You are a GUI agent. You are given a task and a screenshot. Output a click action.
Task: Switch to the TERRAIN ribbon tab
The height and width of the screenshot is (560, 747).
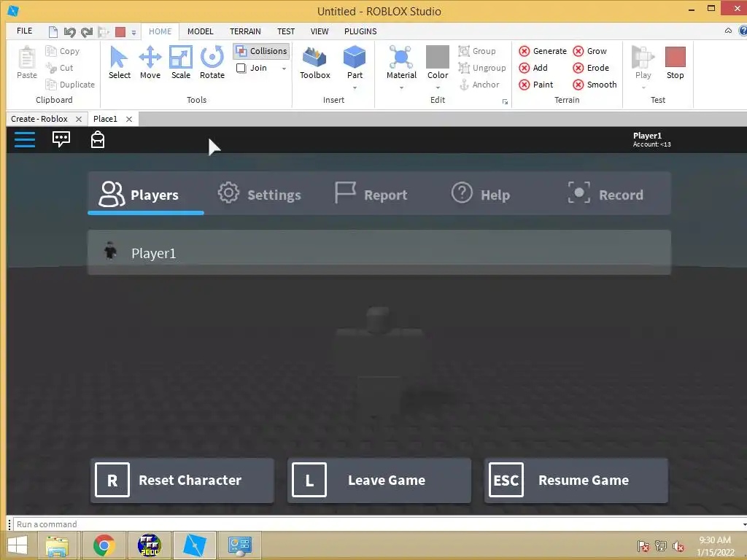click(245, 31)
